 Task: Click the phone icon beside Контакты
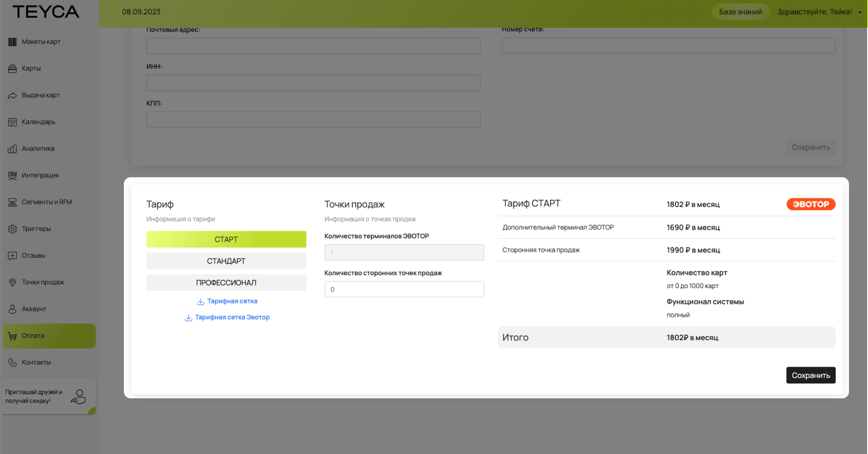click(x=12, y=362)
